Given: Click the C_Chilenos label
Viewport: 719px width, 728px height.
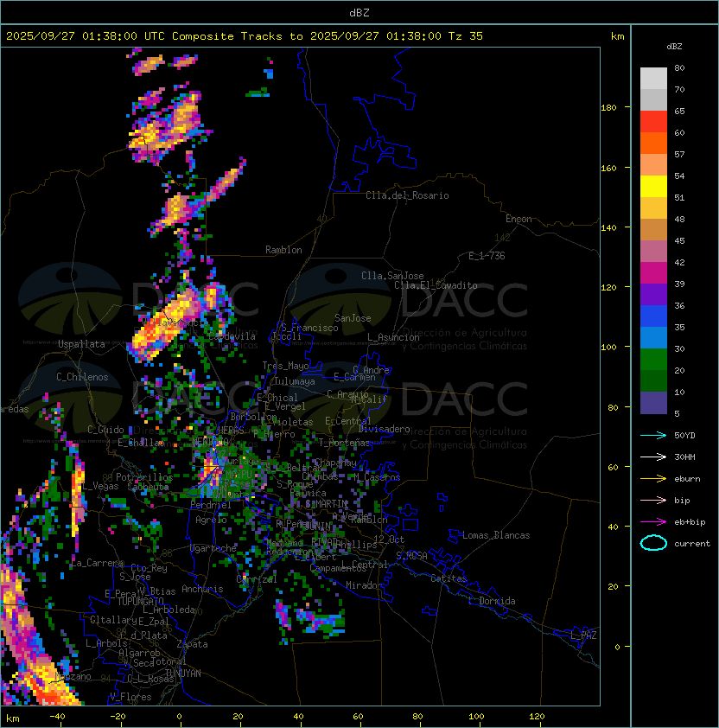Looking at the screenshot, I should 82,377.
